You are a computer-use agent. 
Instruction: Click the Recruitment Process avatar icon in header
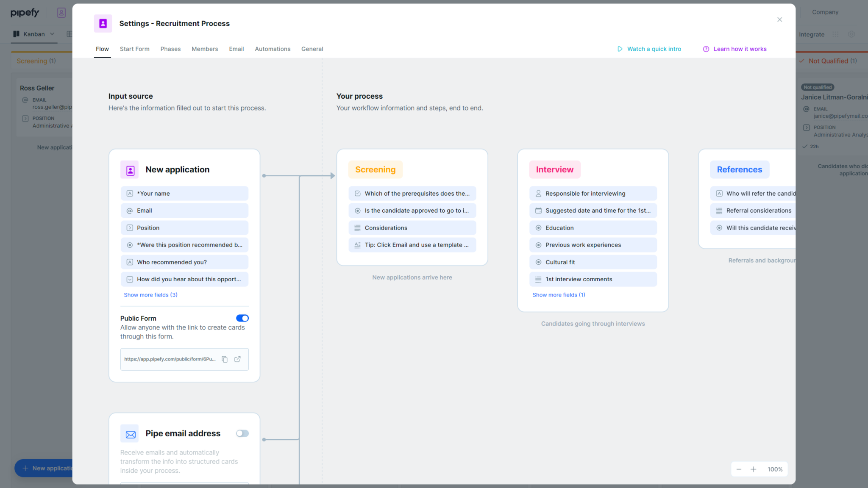pos(103,23)
